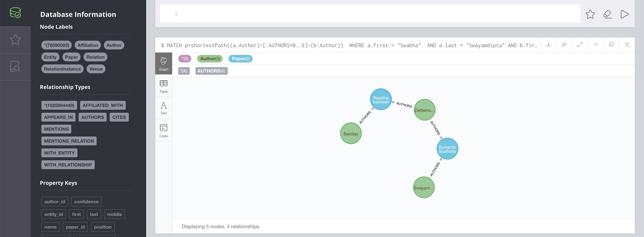Screen dimensions: 644x237
Task: Click the favorite star next to query editor
Action: [x=590, y=14]
